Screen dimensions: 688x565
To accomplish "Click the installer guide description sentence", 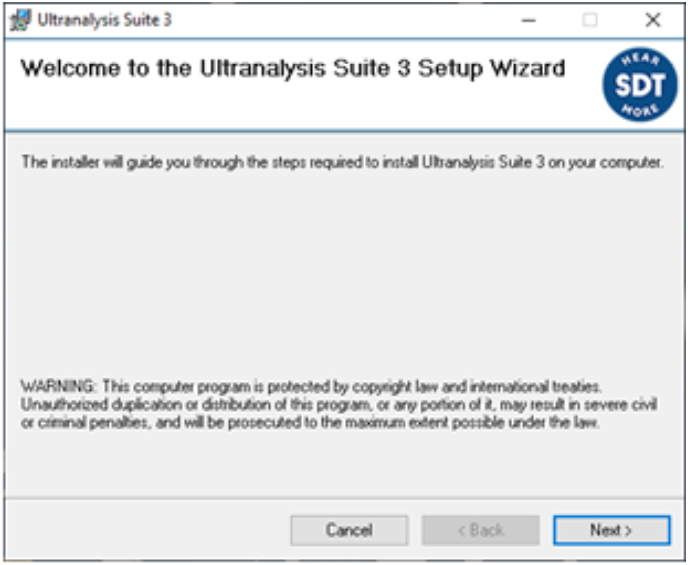I will (342, 162).
